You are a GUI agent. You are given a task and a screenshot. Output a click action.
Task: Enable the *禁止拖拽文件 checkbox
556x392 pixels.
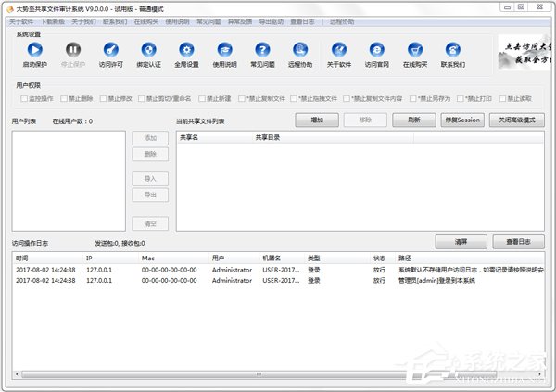[294, 98]
